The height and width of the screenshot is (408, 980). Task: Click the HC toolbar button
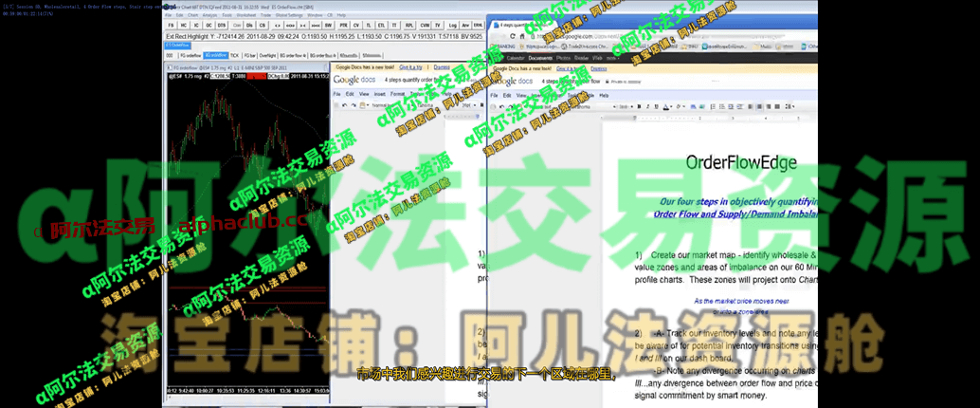coord(183,26)
